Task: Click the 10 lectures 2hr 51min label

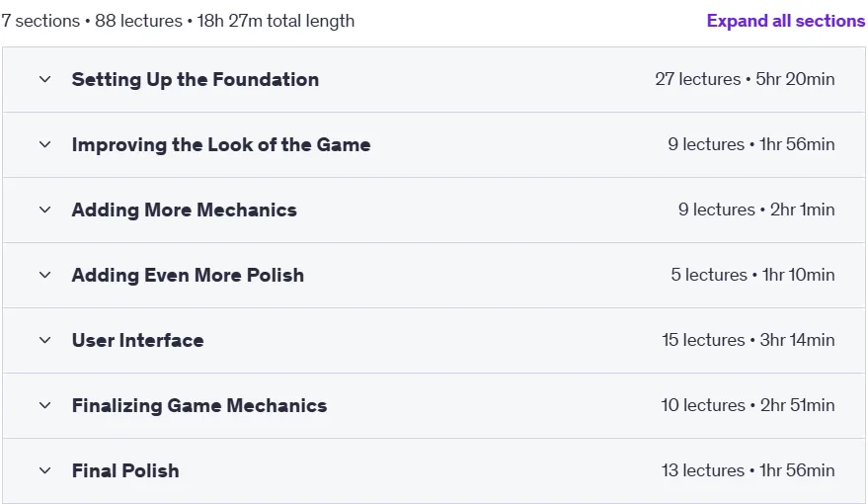Action: click(x=748, y=405)
